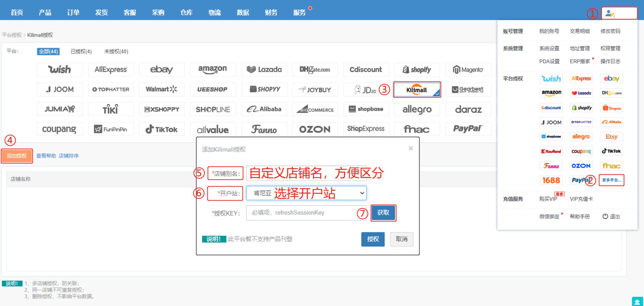This screenshot has width=644, height=306.
Task: Cancel the dialog with 取消
Action: tap(401, 239)
